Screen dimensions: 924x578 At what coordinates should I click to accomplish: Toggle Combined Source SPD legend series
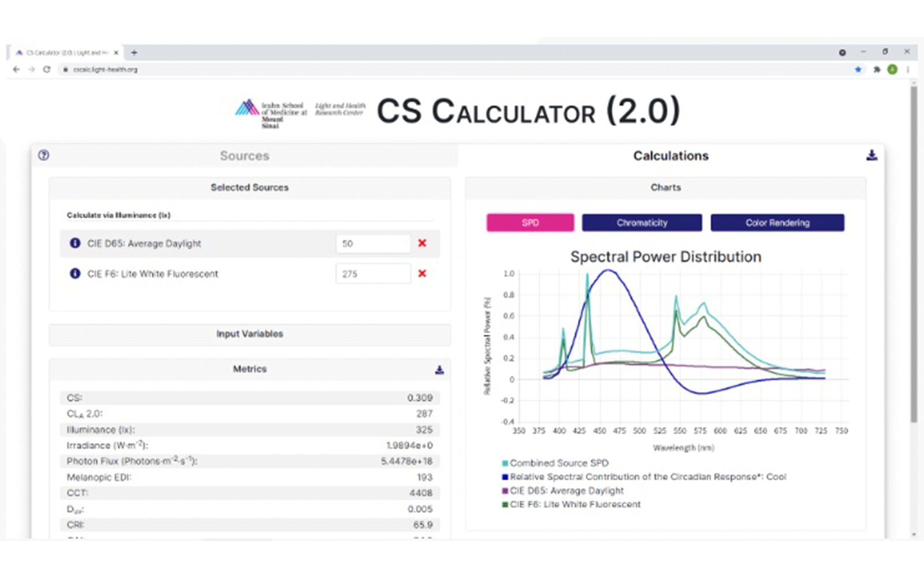tap(558, 463)
